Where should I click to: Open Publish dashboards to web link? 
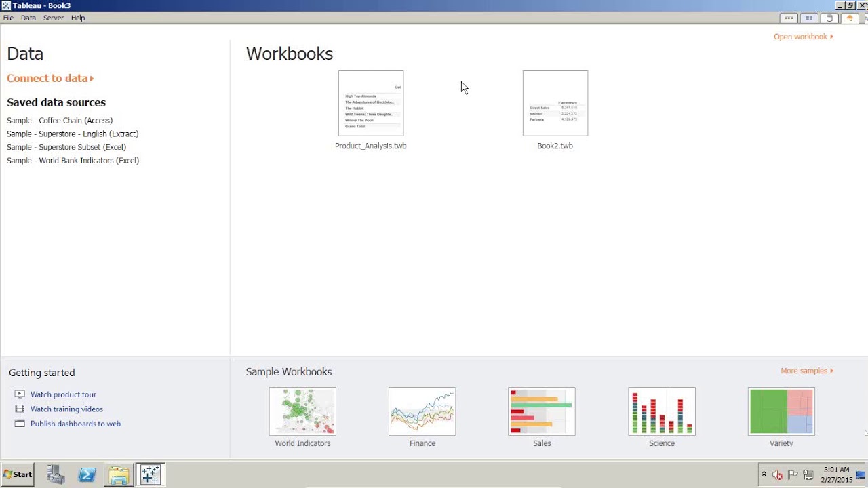(x=75, y=424)
